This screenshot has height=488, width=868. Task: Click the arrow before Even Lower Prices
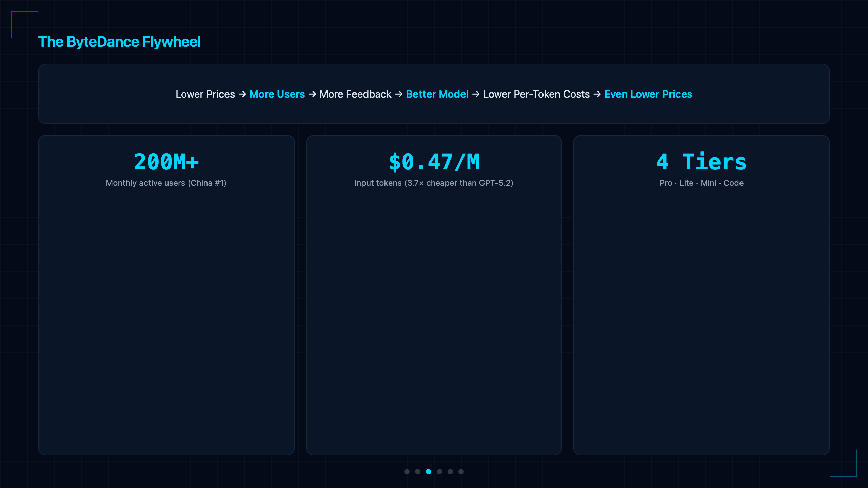[x=597, y=94]
